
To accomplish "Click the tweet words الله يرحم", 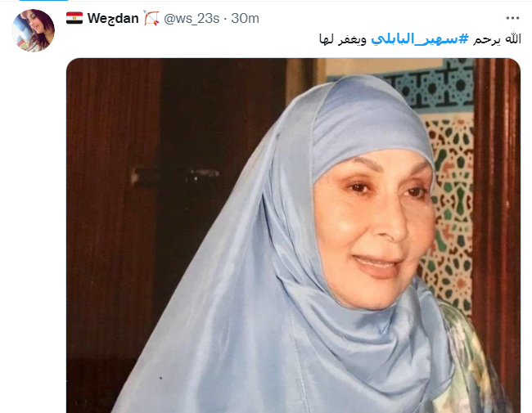I will click(497, 39).
